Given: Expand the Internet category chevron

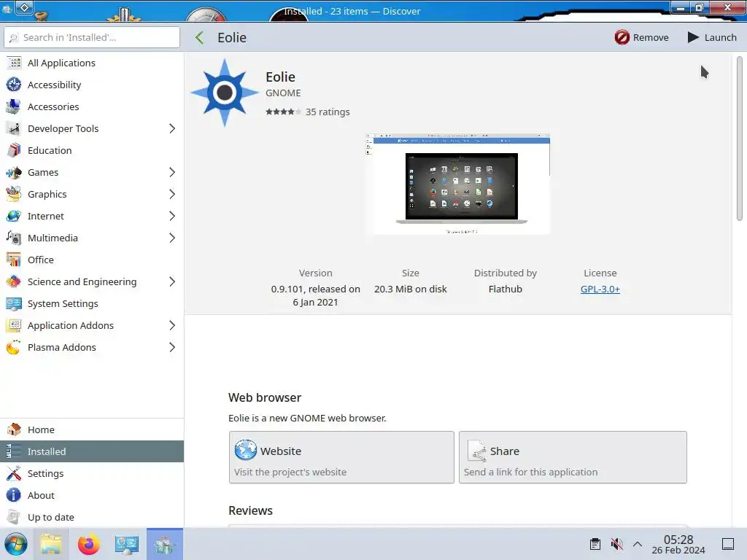Looking at the screenshot, I should 172,216.
